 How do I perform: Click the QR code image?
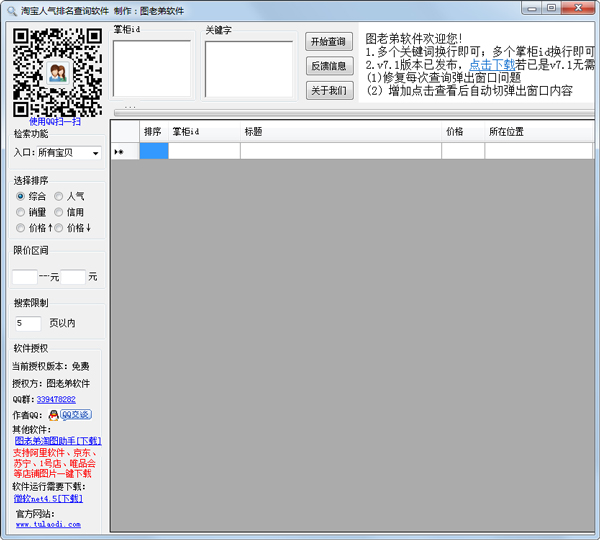[x=58, y=72]
